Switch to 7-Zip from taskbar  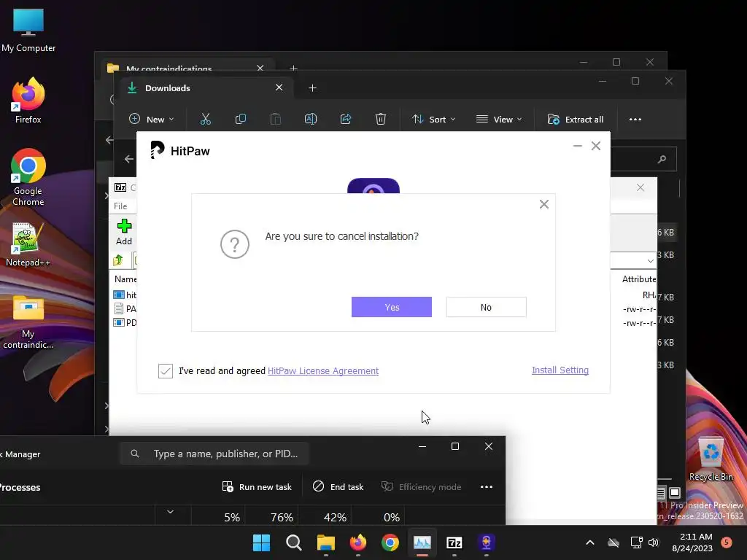point(454,542)
